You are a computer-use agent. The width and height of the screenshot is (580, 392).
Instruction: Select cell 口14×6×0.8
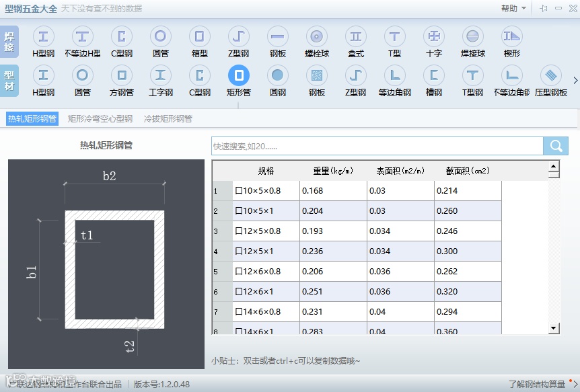click(266, 312)
